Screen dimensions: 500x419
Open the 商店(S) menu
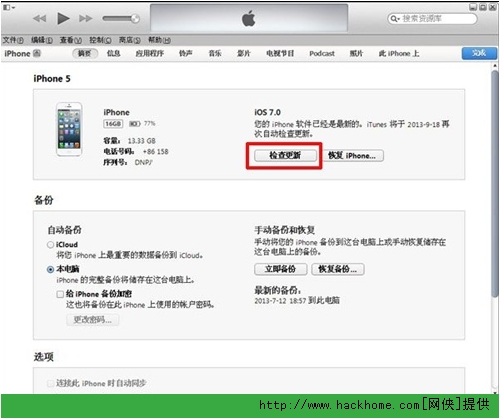130,40
